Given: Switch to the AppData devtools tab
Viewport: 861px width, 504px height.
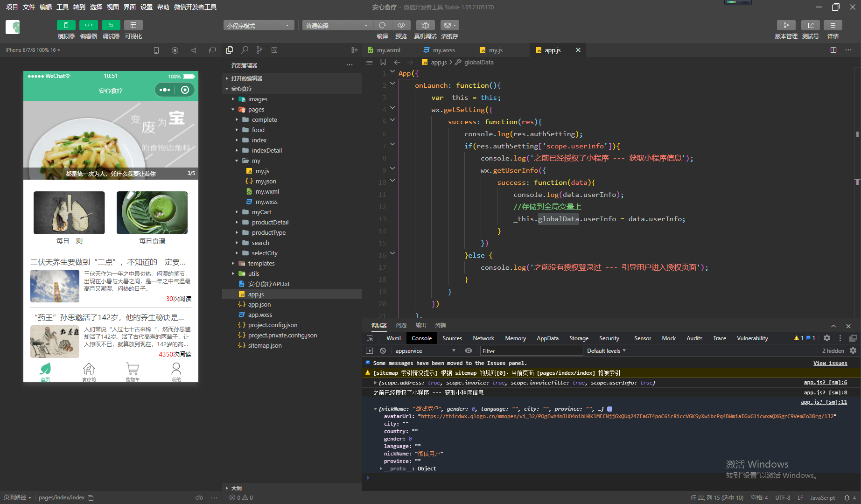Looking at the screenshot, I should click(x=547, y=338).
